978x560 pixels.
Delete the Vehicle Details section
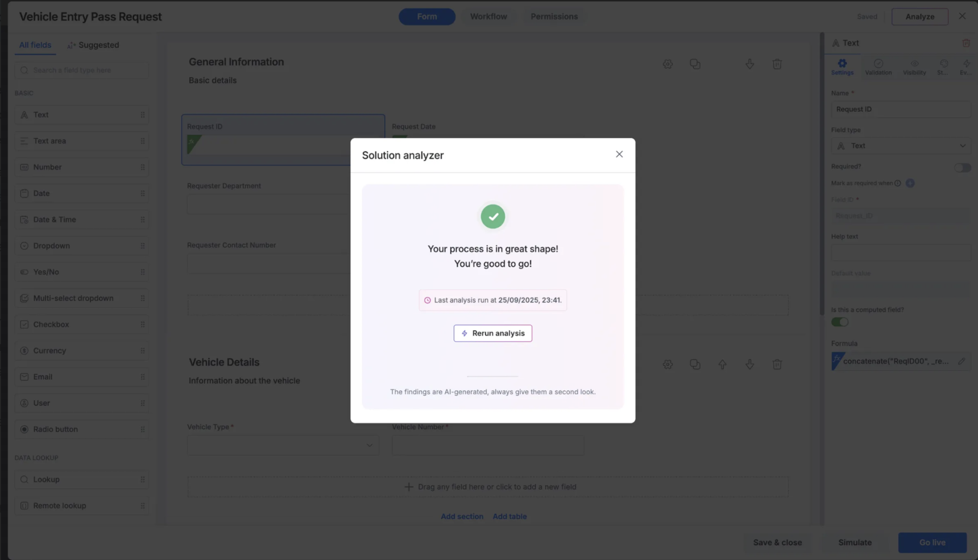(777, 364)
